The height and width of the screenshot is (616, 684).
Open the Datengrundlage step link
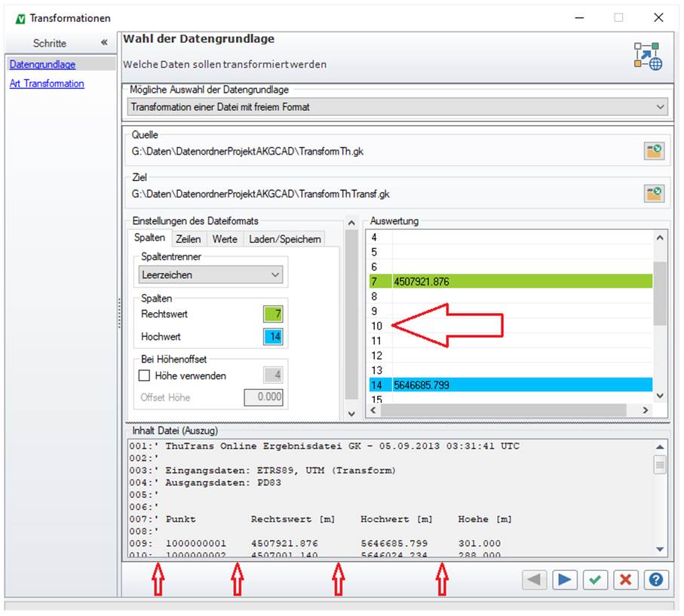point(42,65)
